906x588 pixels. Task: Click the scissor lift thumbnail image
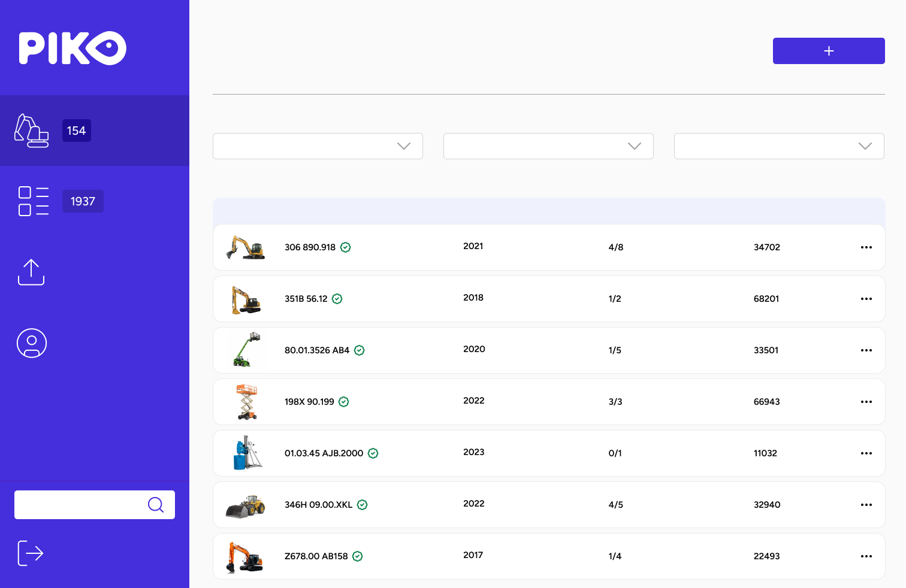tap(246, 402)
